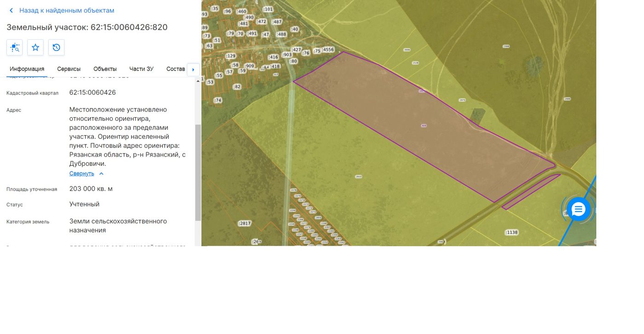Click parcel label 416 on the map

click(274, 57)
